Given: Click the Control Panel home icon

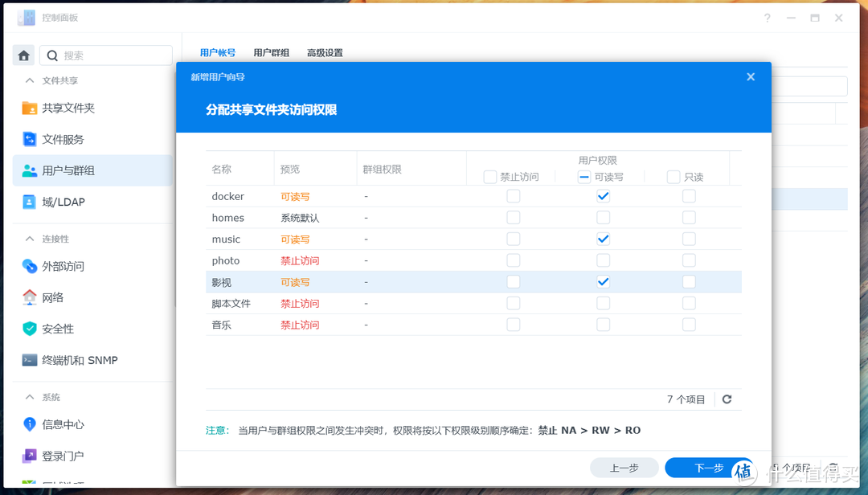Looking at the screenshot, I should (23, 55).
